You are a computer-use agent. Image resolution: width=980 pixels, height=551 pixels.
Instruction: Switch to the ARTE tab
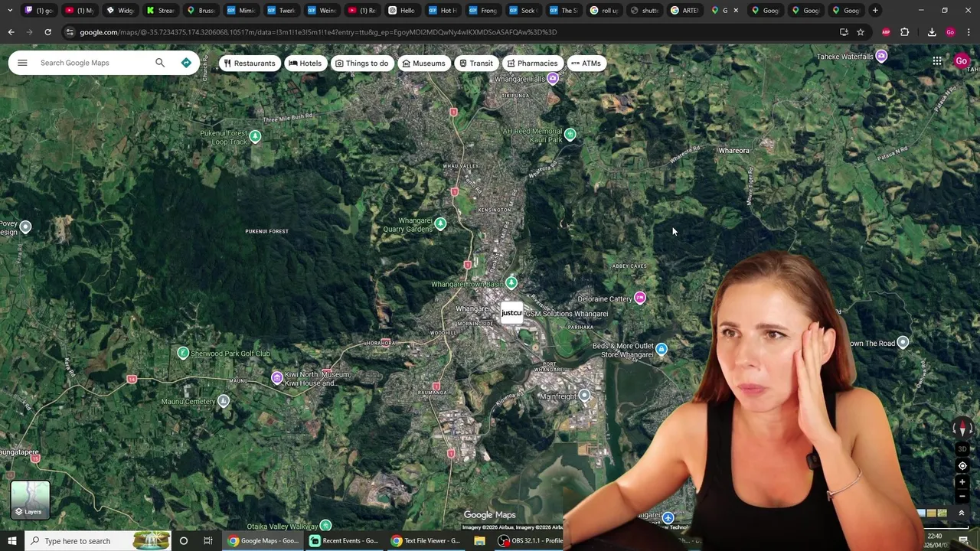click(684, 10)
